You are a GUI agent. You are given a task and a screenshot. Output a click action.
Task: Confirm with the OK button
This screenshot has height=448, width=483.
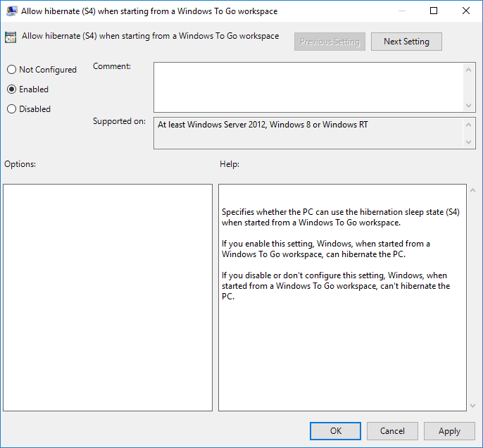335,431
